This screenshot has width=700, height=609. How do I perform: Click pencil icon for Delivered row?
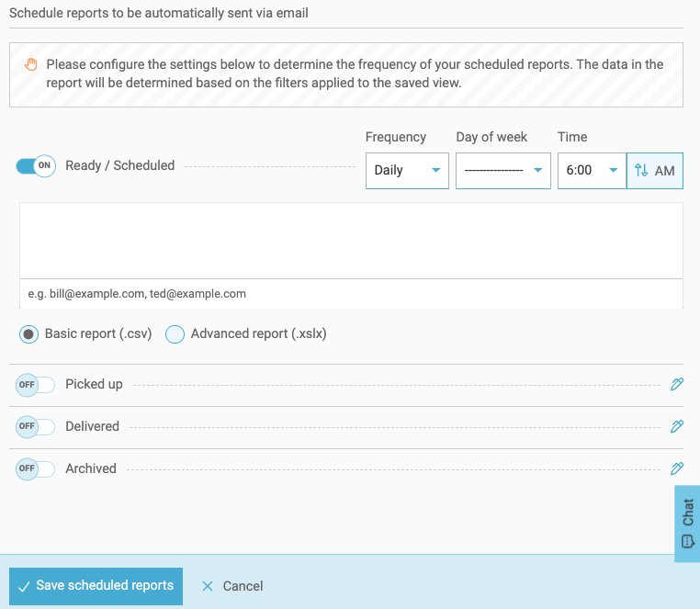click(x=677, y=426)
